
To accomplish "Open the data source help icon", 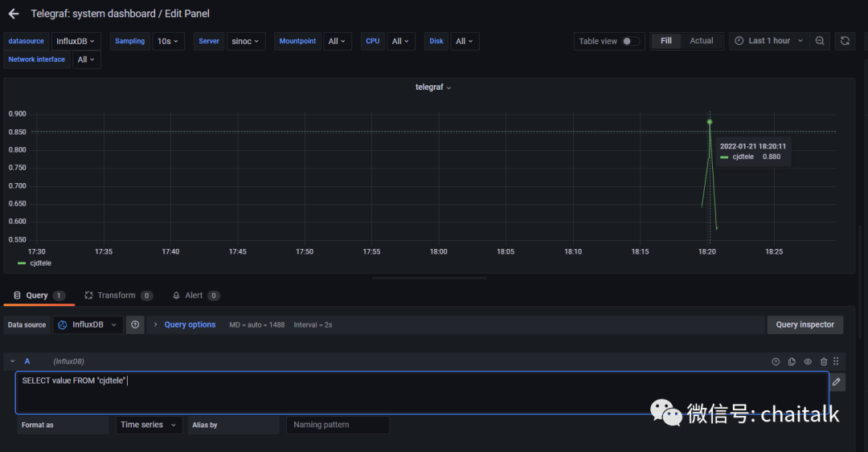I will tap(136, 324).
